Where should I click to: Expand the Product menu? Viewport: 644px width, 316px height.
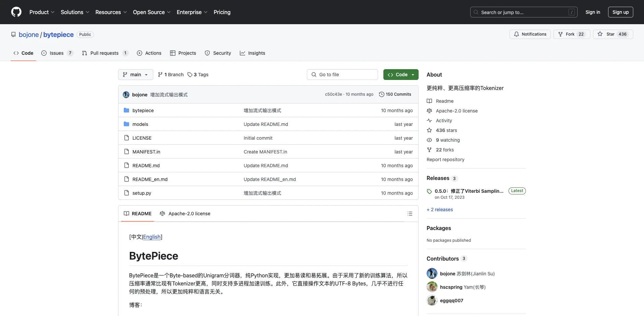42,12
